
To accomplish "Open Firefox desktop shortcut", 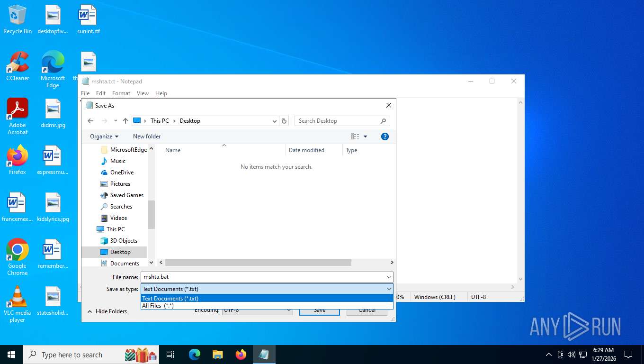I will pos(18,160).
